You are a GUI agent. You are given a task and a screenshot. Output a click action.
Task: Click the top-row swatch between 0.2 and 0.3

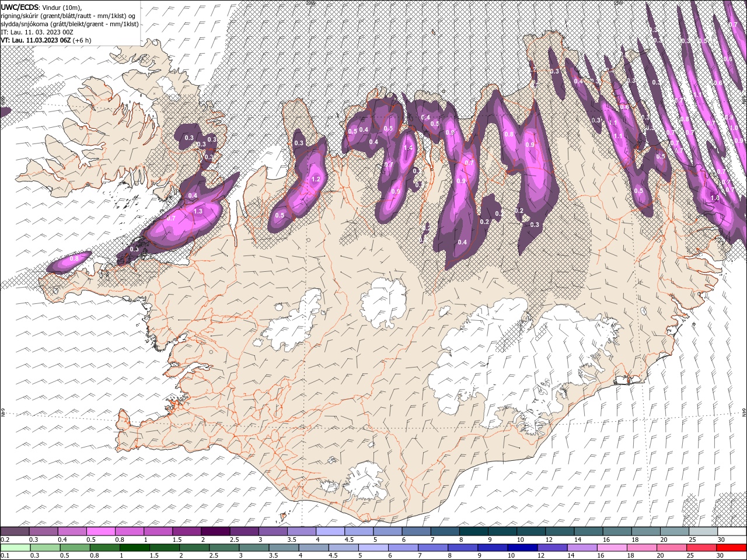point(15,531)
